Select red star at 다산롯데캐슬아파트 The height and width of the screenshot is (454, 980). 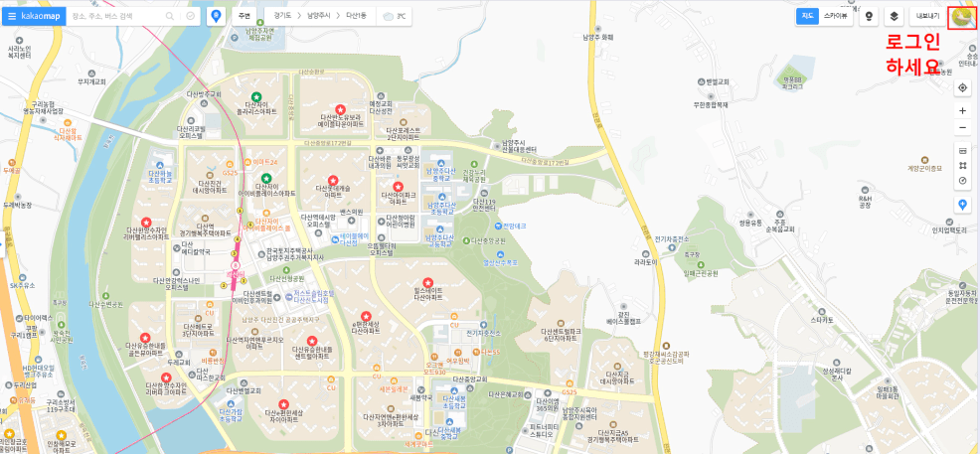333,180
